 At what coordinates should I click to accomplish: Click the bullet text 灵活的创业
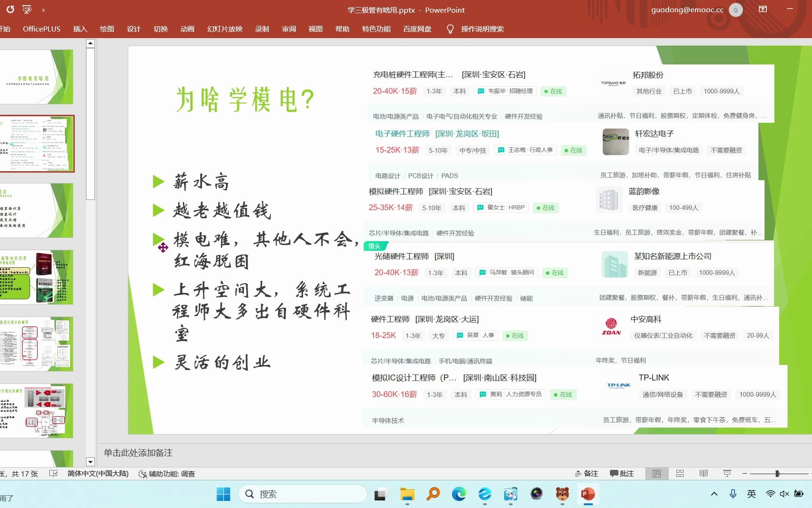(x=222, y=362)
